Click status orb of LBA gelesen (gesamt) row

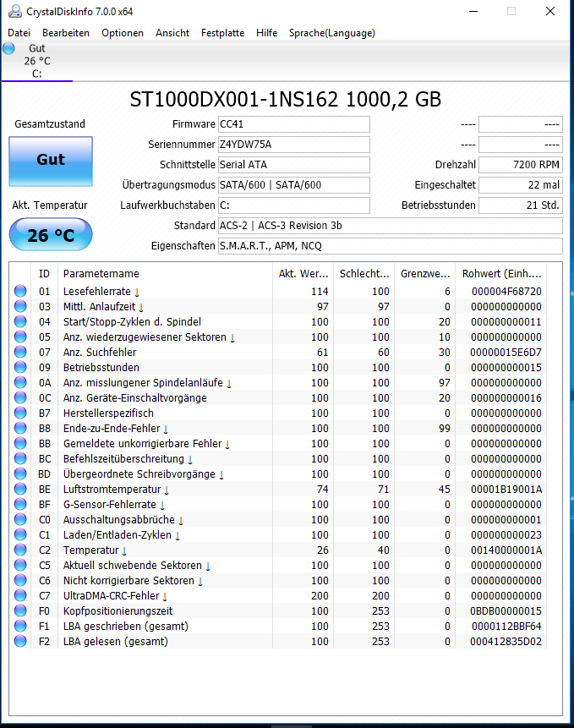(20, 642)
